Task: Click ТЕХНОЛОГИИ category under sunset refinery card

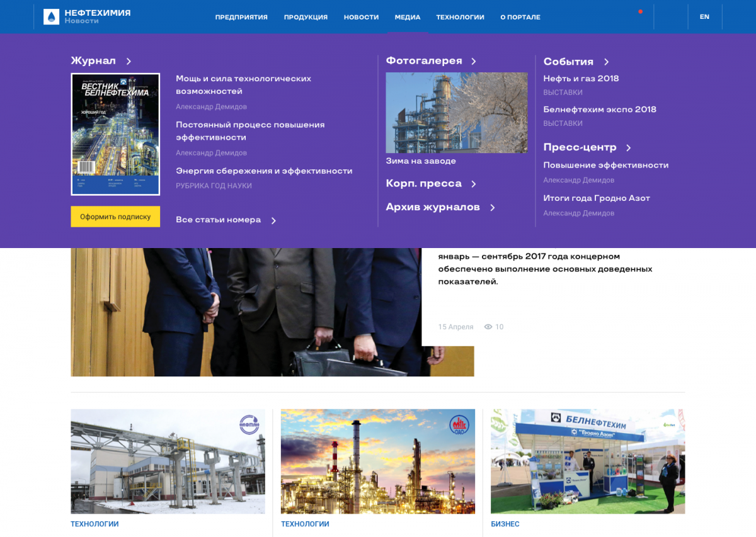Action: (305, 524)
